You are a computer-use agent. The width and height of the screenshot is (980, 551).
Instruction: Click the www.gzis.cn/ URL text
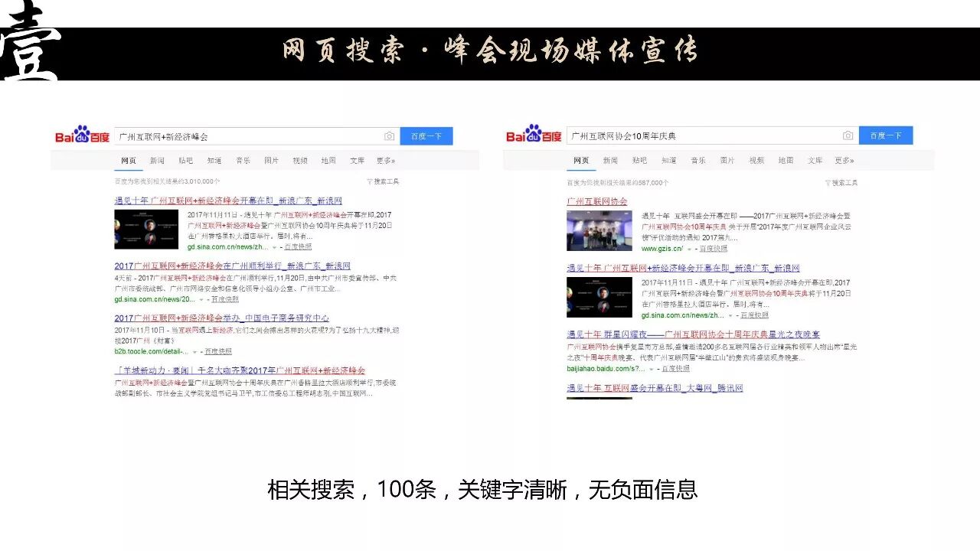coord(661,249)
